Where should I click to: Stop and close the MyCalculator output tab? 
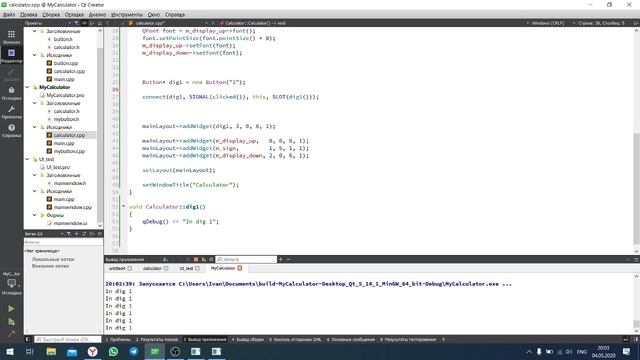(x=240, y=268)
